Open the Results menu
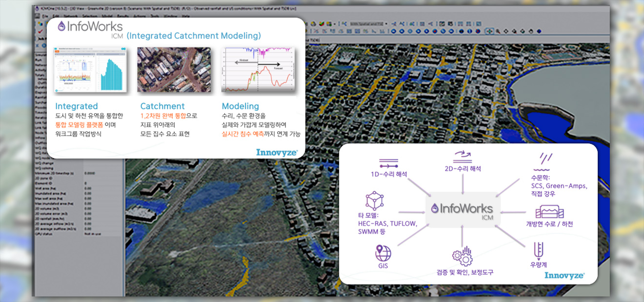 click(x=122, y=16)
